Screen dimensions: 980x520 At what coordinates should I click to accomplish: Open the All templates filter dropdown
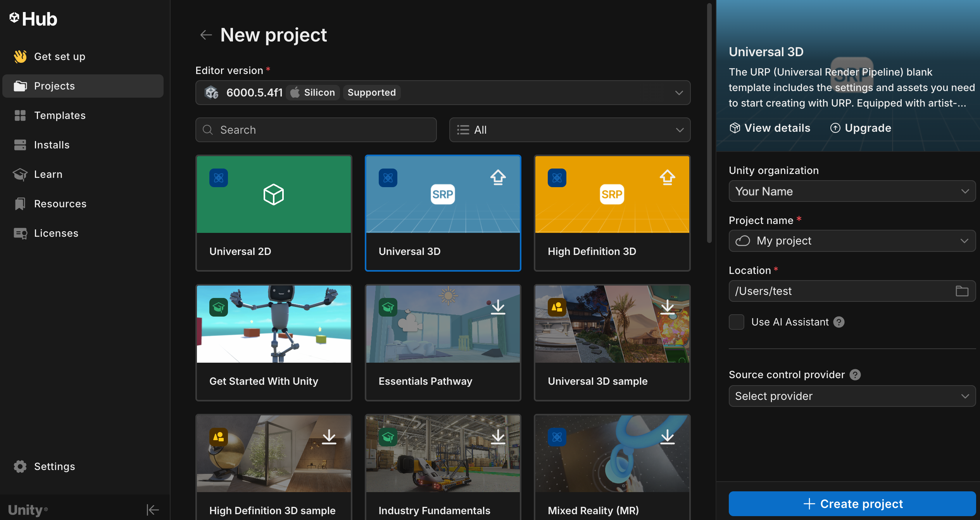569,130
